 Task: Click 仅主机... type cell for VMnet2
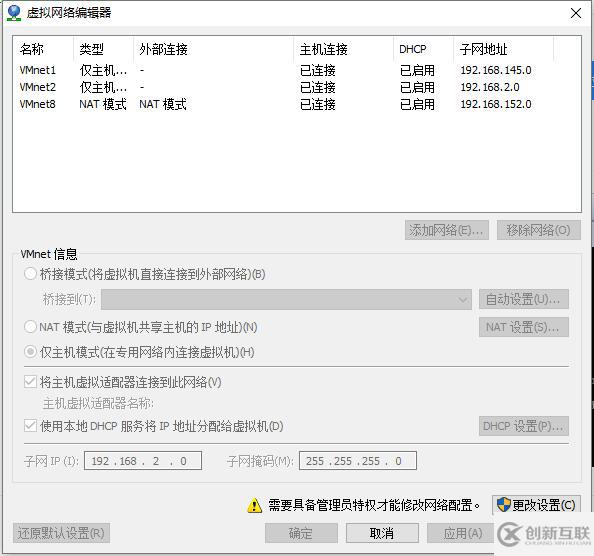click(x=103, y=87)
